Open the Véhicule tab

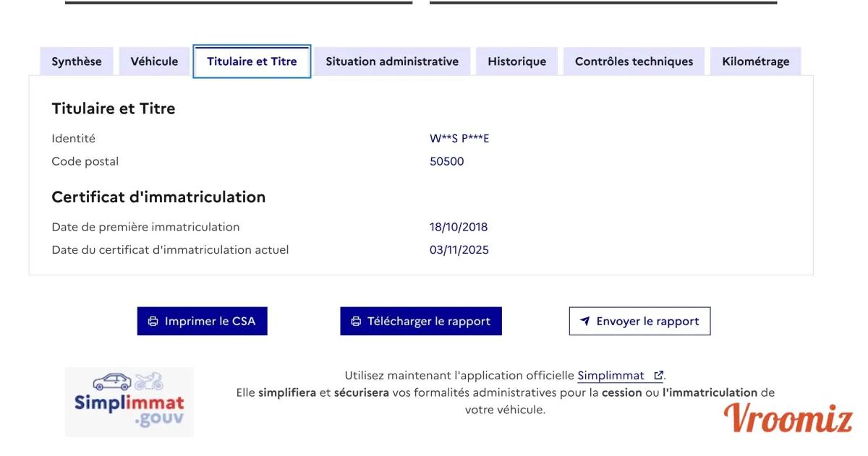click(154, 61)
